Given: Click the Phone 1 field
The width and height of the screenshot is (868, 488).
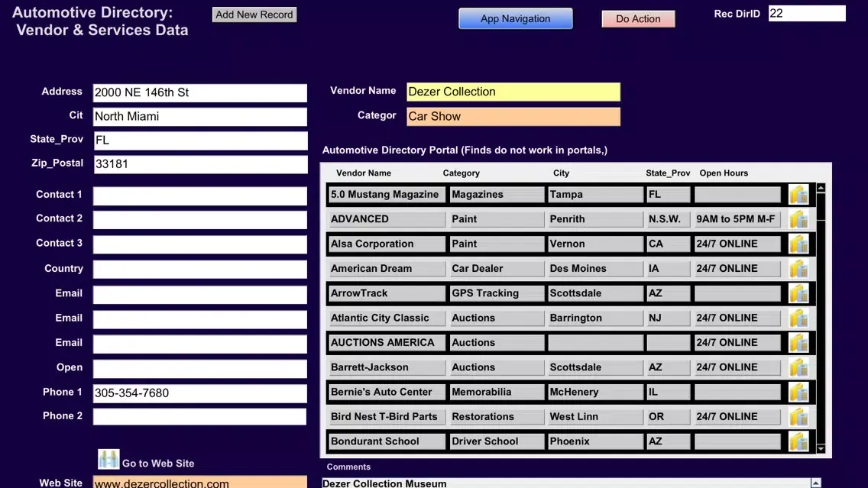Looking at the screenshot, I should click(200, 393).
